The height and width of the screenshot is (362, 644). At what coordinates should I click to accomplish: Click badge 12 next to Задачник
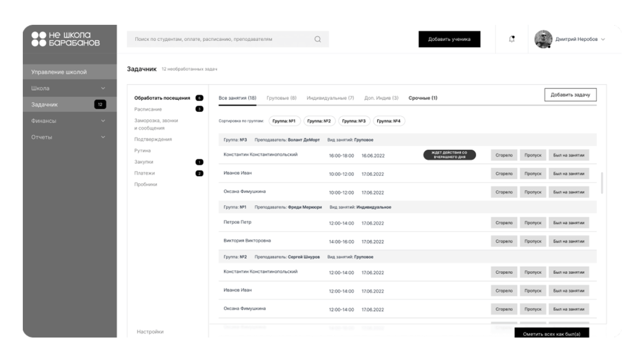100,104
